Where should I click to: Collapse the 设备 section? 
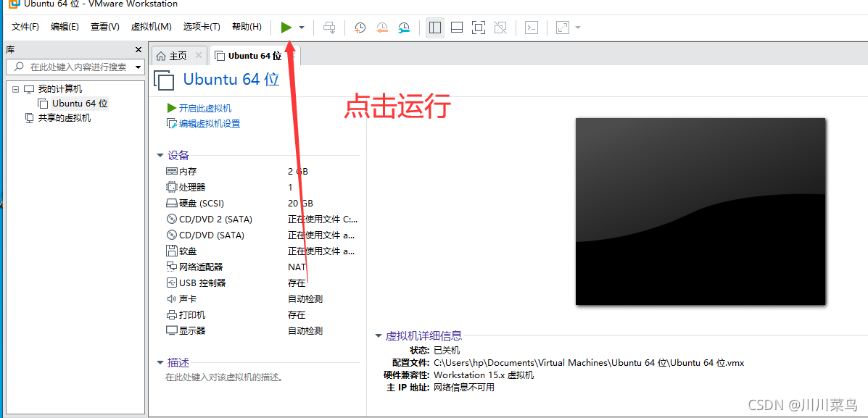pyautogui.click(x=160, y=156)
